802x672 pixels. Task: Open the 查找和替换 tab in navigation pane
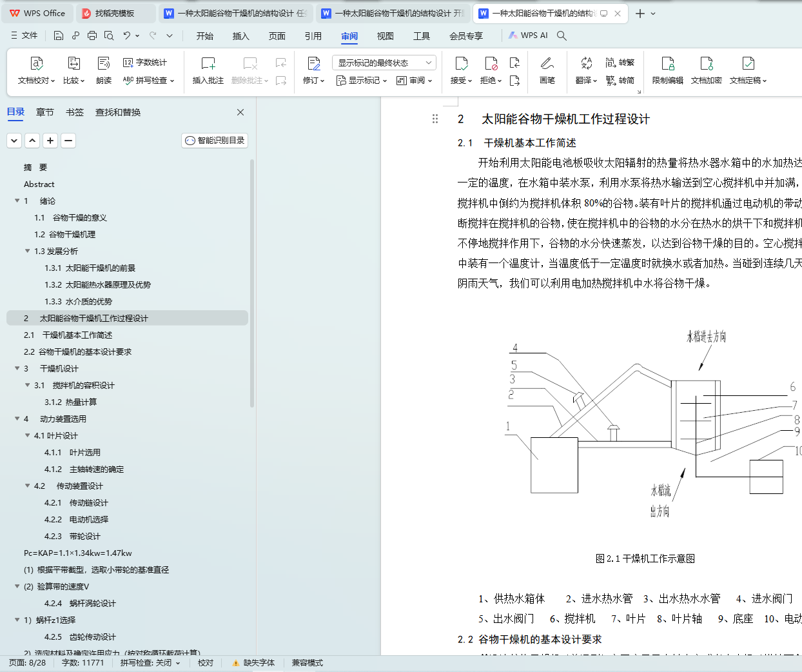pyautogui.click(x=118, y=112)
